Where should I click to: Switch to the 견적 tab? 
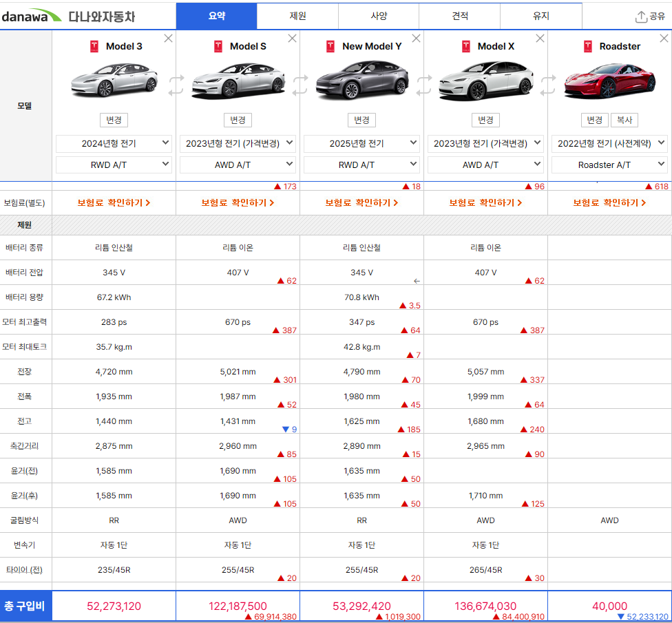[459, 17]
